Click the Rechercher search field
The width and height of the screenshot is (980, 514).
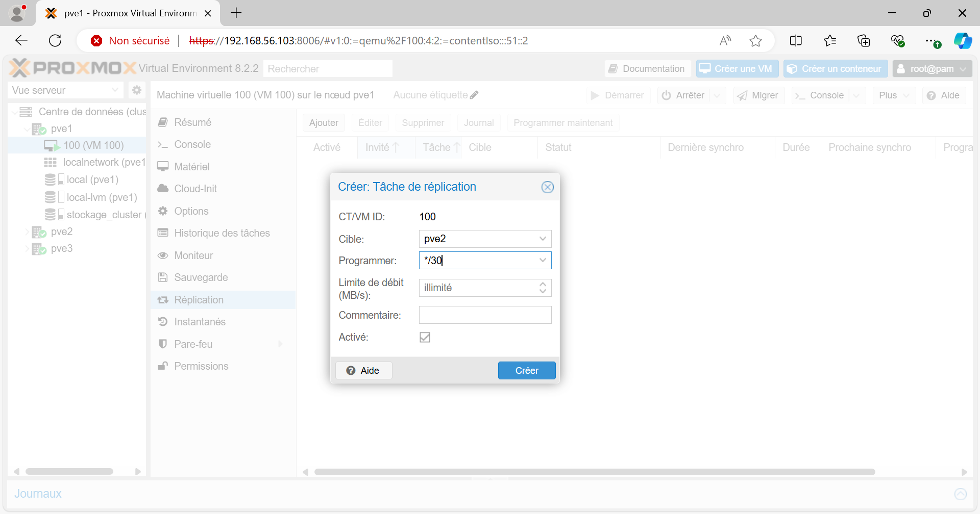pyautogui.click(x=328, y=69)
